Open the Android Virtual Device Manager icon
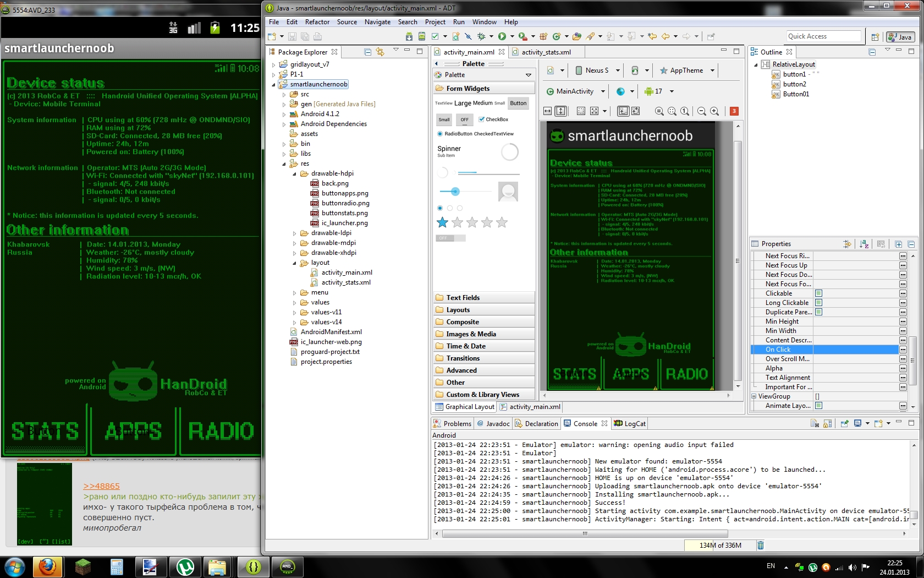 422,37
